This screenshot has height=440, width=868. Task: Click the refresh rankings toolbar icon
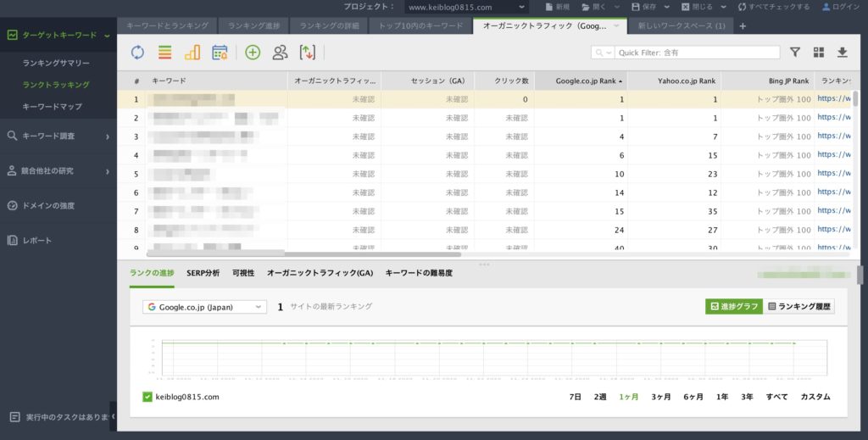(137, 53)
